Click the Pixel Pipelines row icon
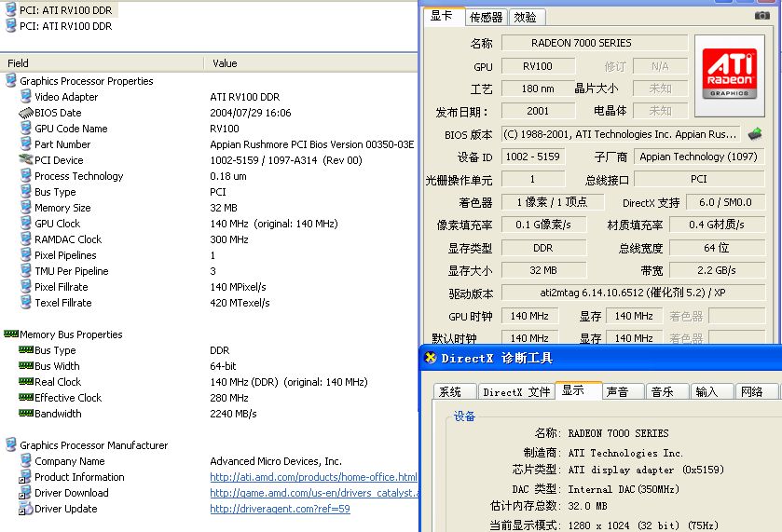Viewport: 782px width, 532px height. [26, 254]
